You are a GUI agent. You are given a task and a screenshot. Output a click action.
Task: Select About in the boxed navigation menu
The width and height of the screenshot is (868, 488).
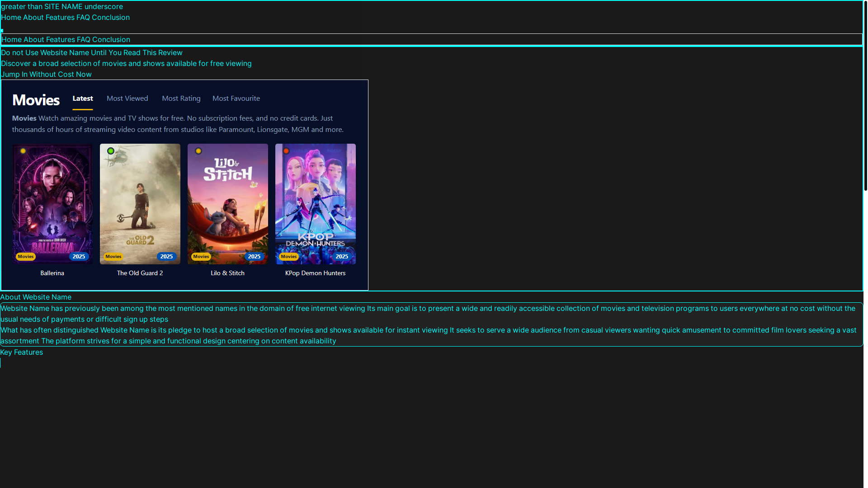point(34,39)
